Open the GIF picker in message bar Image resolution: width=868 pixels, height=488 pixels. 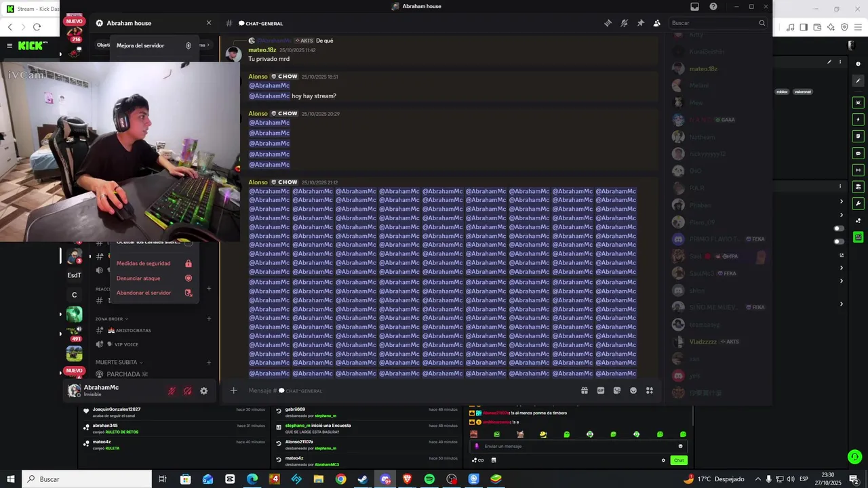tap(601, 390)
